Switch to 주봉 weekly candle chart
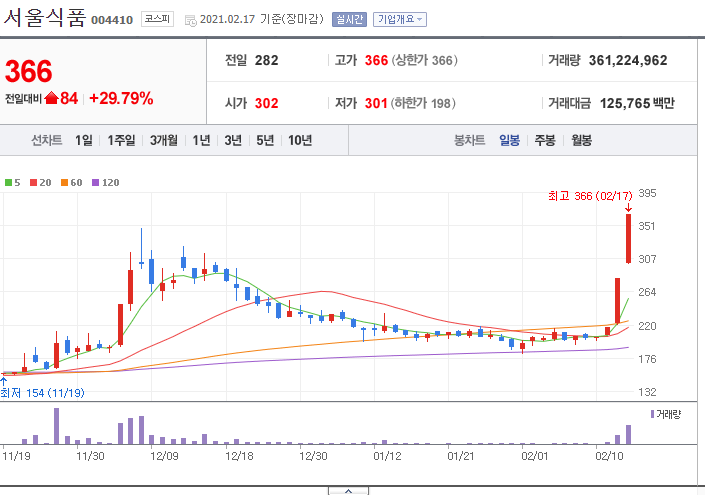The image size is (705, 495). [545, 140]
